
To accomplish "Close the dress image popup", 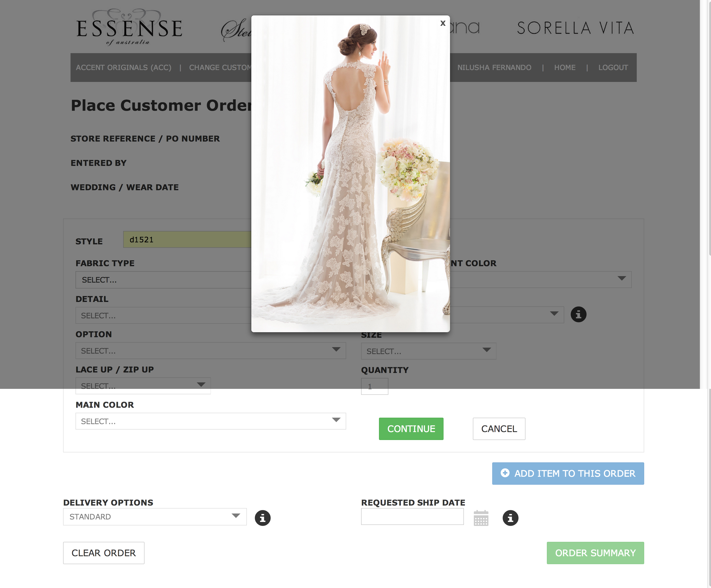I will coord(443,23).
